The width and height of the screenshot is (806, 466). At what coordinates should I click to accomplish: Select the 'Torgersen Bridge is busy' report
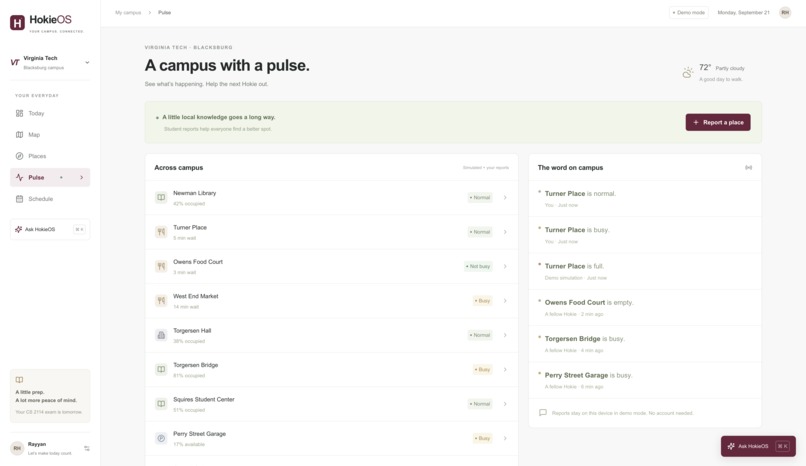(645, 344)
